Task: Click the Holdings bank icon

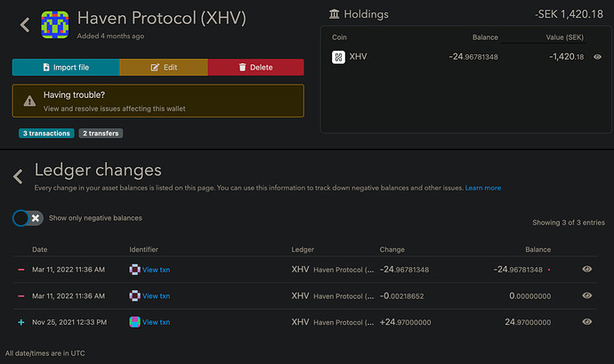Action: (334, 14)
